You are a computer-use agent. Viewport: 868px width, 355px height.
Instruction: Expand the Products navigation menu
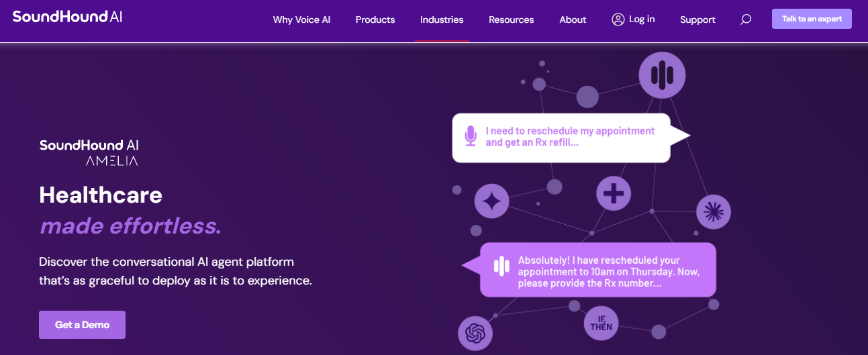point(375,19)
